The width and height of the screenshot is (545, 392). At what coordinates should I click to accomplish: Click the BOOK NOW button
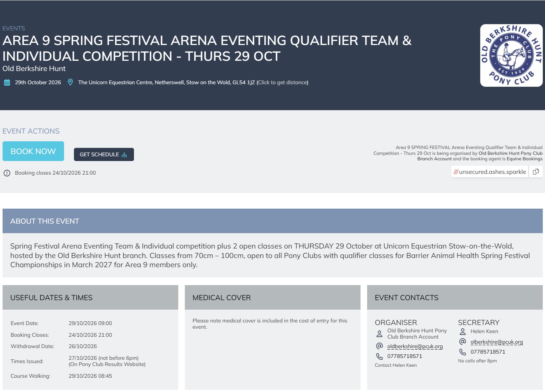tap(33, 151)
